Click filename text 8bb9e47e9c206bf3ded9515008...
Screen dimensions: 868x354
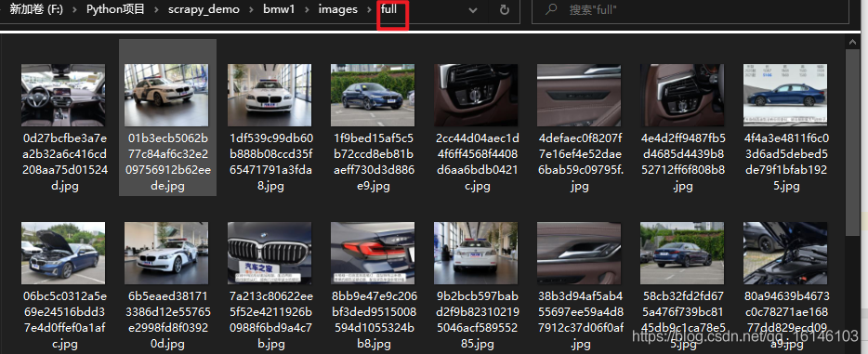point(374,321)
